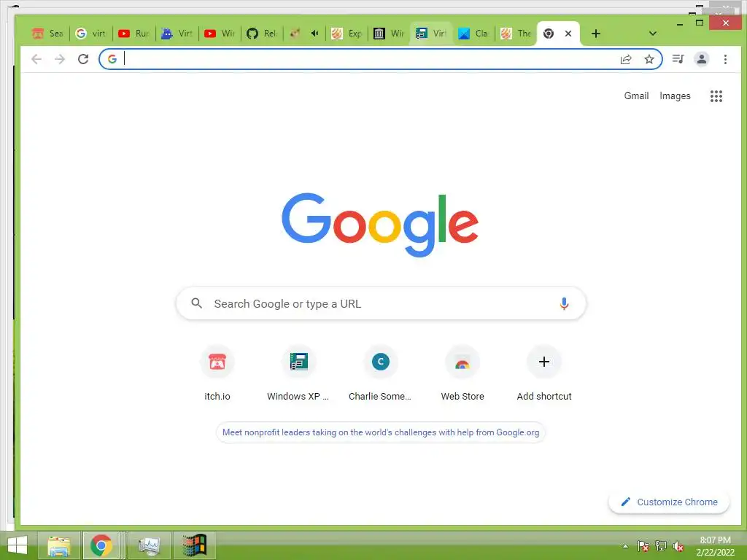Open the media controls icon
747x560 pixels.
coord(678,59)
